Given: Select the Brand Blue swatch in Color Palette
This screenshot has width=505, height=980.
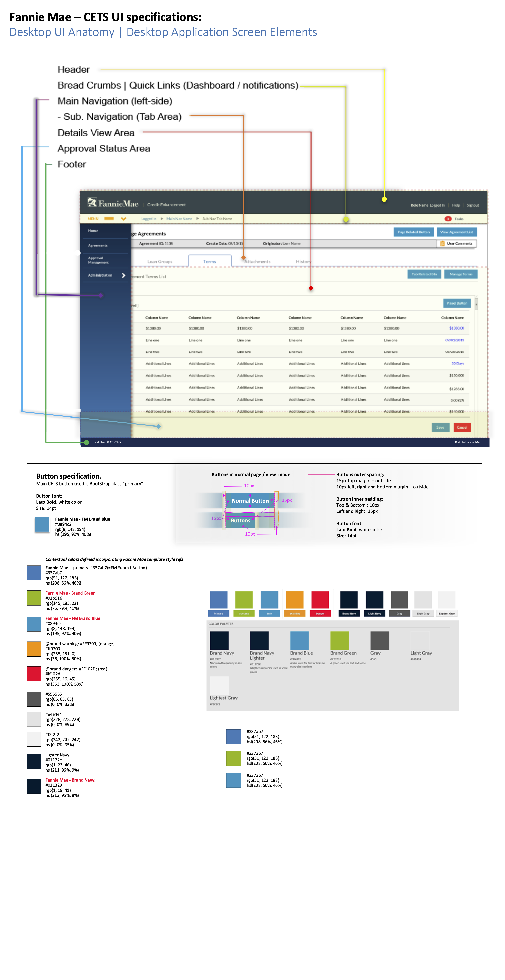Looking at the screenshot, I should pyautogui.click(x=299, y=641).
